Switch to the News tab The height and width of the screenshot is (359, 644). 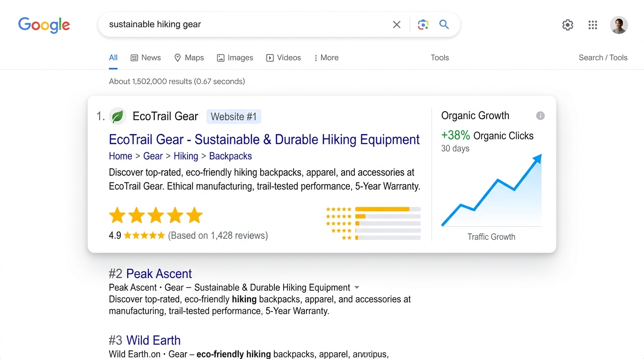146,58
